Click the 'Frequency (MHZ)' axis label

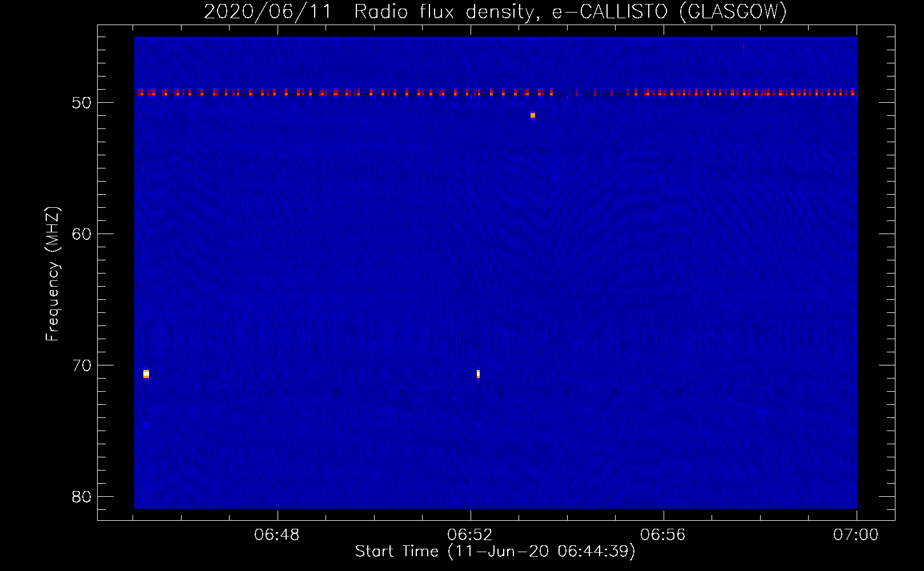(53, 274)
